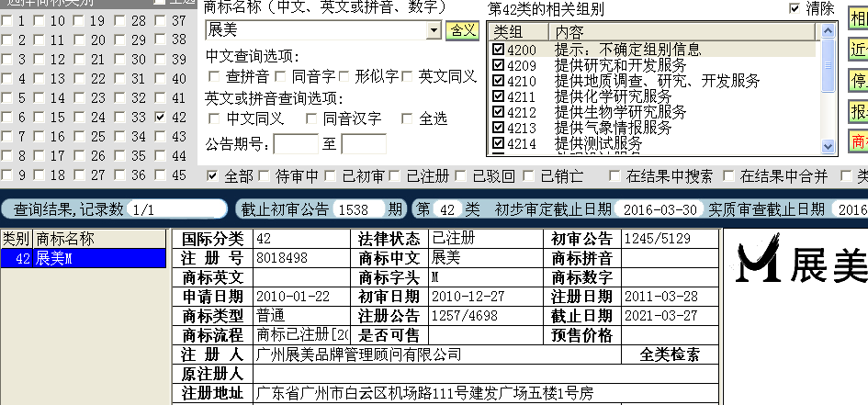Enable 中文同义 option
The image size is (868, 405).
pos(214,118)
